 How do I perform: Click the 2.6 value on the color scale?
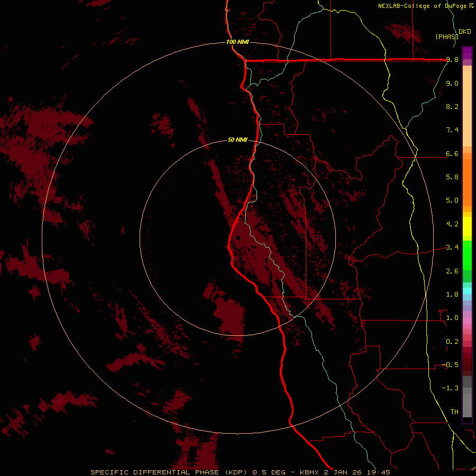point(452,271)
